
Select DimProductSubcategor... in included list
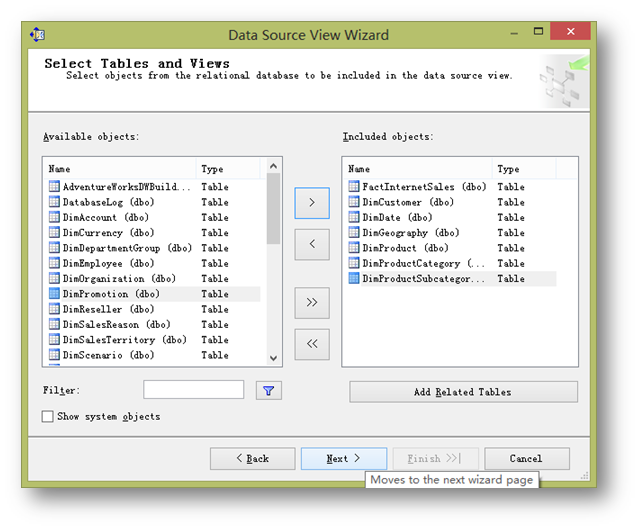coord(424,279)
